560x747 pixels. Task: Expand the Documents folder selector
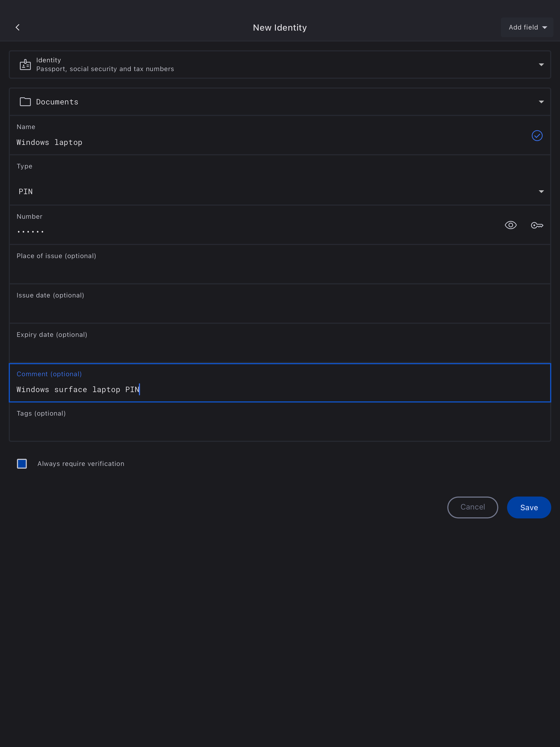point(541,102)
